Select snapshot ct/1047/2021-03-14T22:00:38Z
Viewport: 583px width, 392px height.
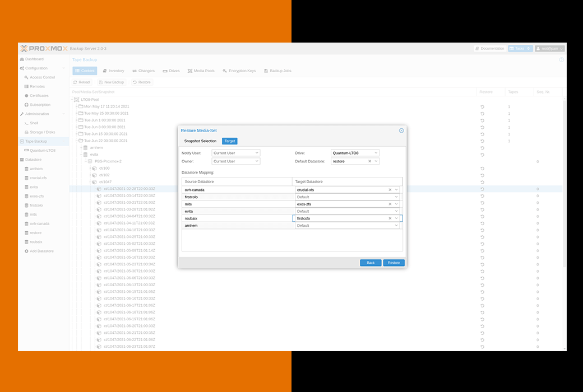(129, 196)
